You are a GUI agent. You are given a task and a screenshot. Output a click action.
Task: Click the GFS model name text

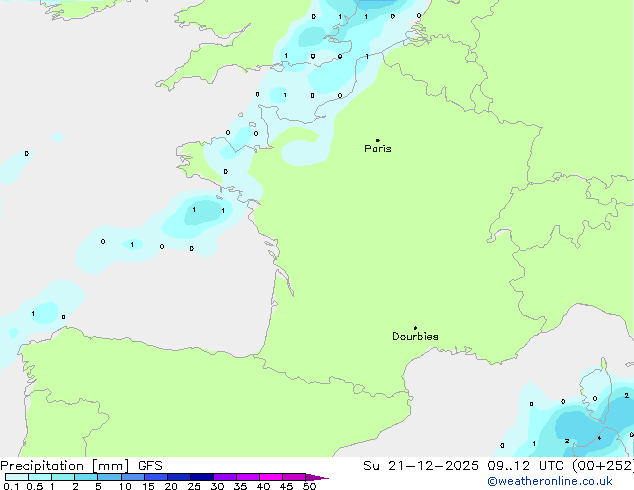point(150,466)
